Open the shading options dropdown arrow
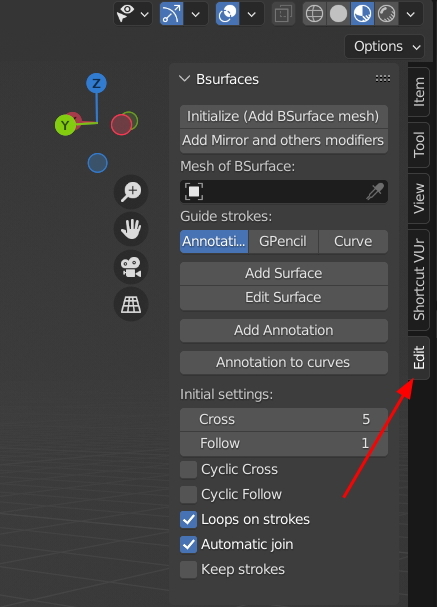This screenshot has height=607, width=437. (x=411, y=14)
